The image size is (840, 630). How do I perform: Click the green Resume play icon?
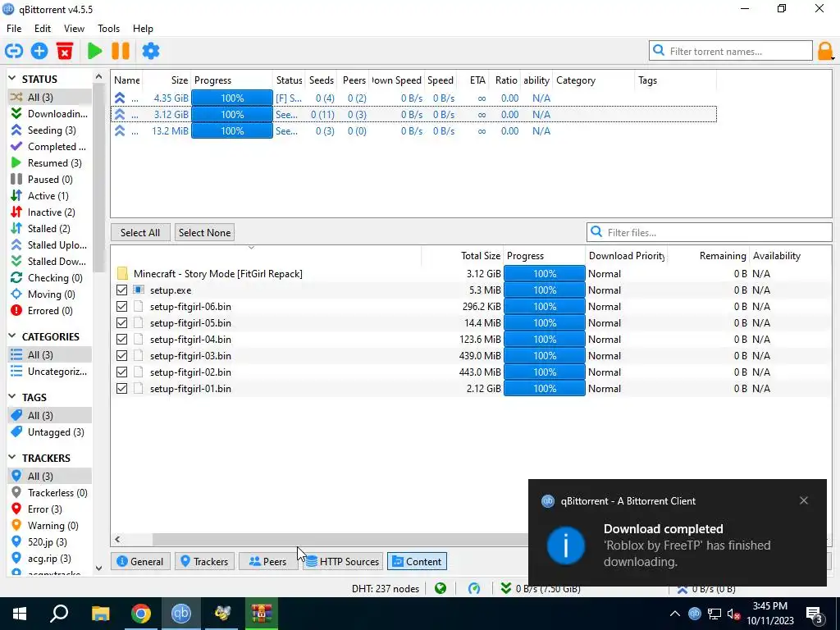click(95, 52)
